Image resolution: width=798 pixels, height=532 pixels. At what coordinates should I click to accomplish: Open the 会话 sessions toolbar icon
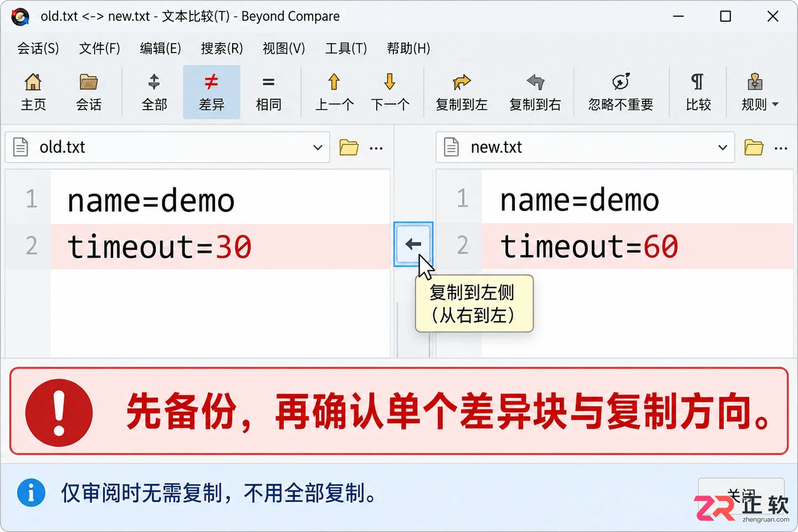point(89,92)
